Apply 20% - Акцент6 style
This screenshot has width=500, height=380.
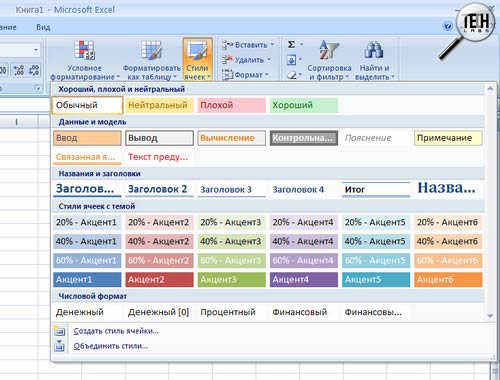point(448,222)
